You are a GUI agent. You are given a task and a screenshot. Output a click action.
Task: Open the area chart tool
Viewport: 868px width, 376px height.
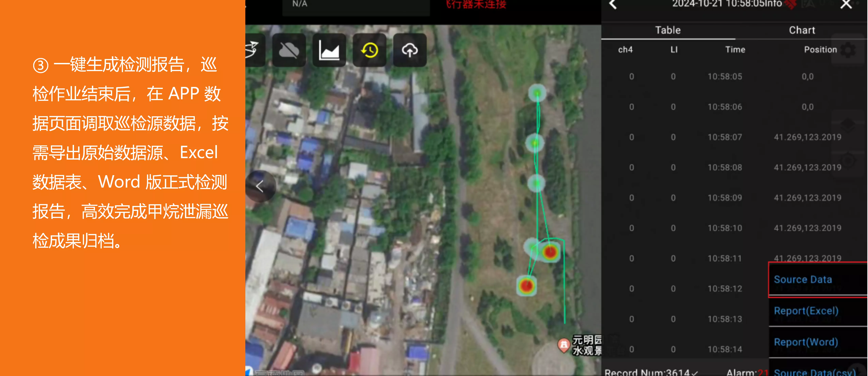329,50
